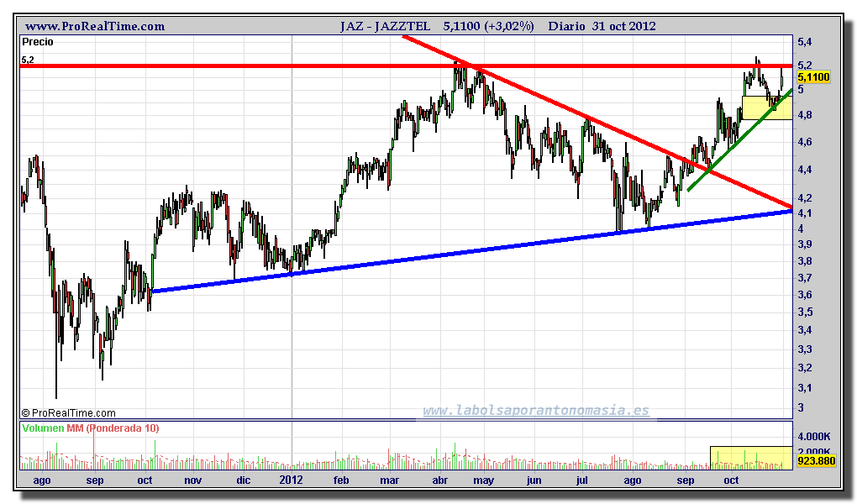
Task: Click the 3,5 price axis label
Action: [804, 312]
